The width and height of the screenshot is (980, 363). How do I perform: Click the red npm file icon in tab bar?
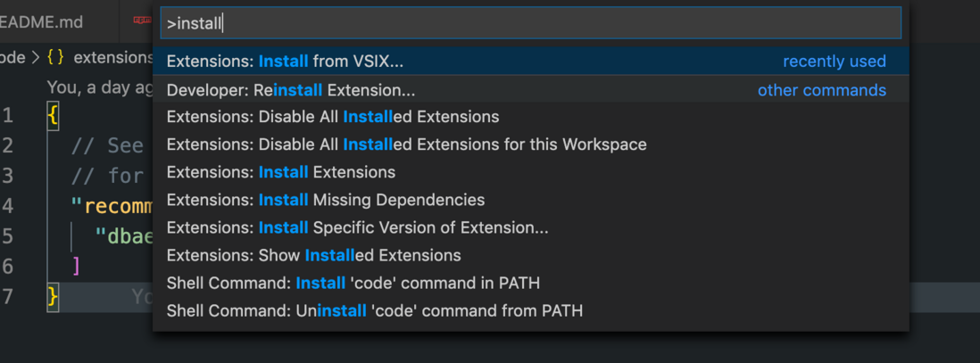[143, 21]
